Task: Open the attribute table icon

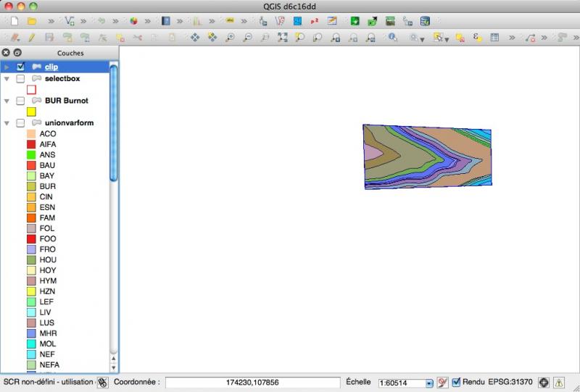Action: pos(494,37)
